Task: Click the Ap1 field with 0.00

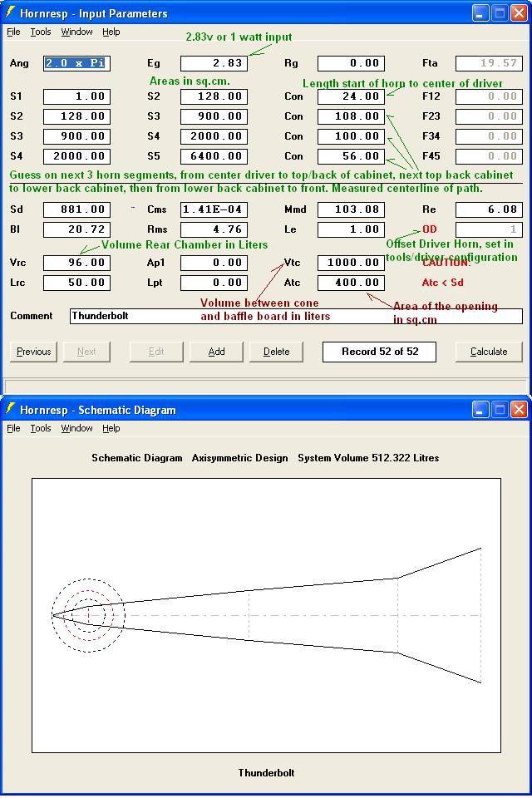Action: (214, 264)
